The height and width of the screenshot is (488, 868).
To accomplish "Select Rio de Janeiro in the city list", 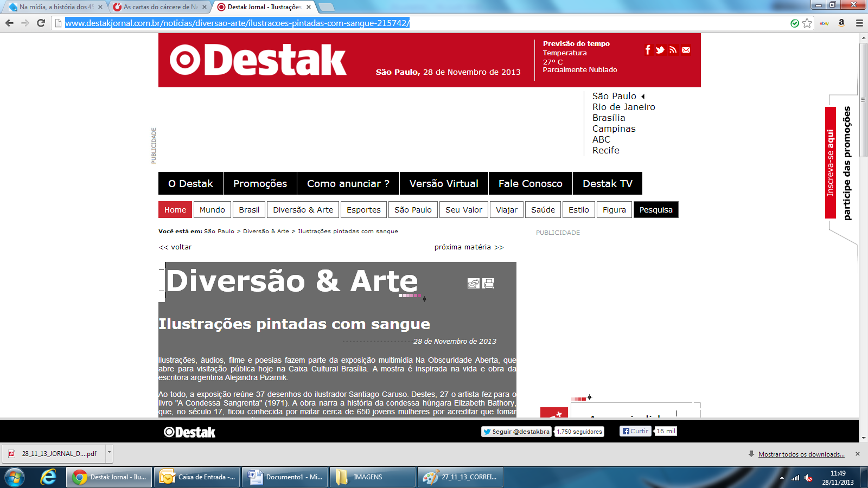I will [x=623, y=107].
